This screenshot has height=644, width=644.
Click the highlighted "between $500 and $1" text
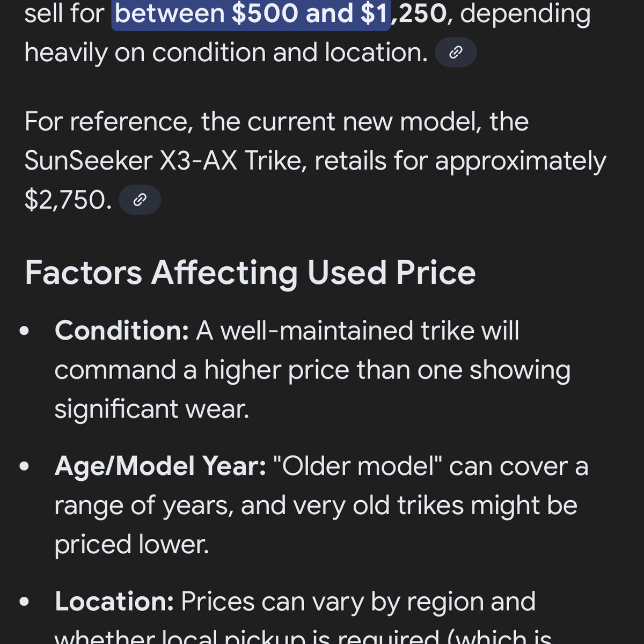(x=251, y=14)
